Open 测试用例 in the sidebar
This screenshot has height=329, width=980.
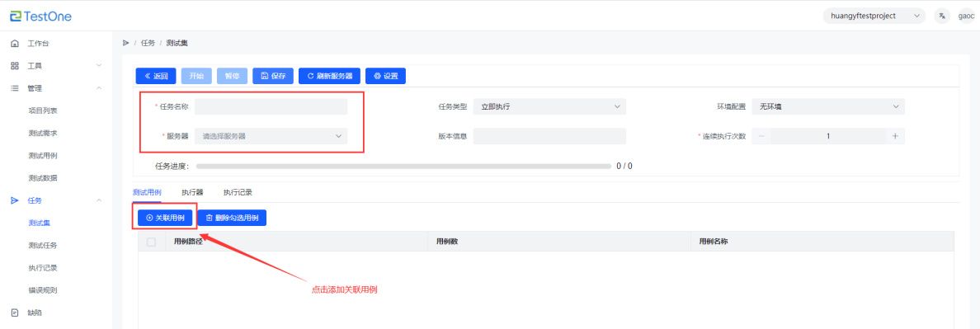(x=43, y=156)
